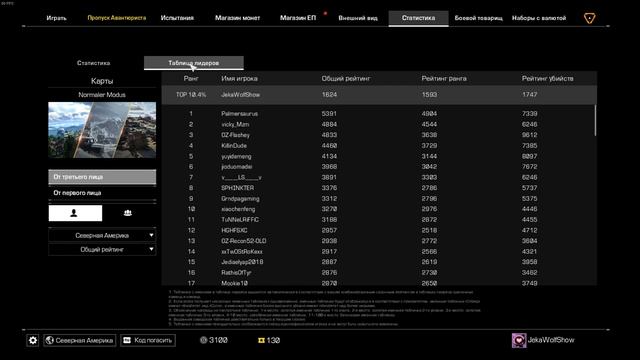Open Боевой товарищ tab
This screenshot has height=360, width=640.
pos(478,18)
